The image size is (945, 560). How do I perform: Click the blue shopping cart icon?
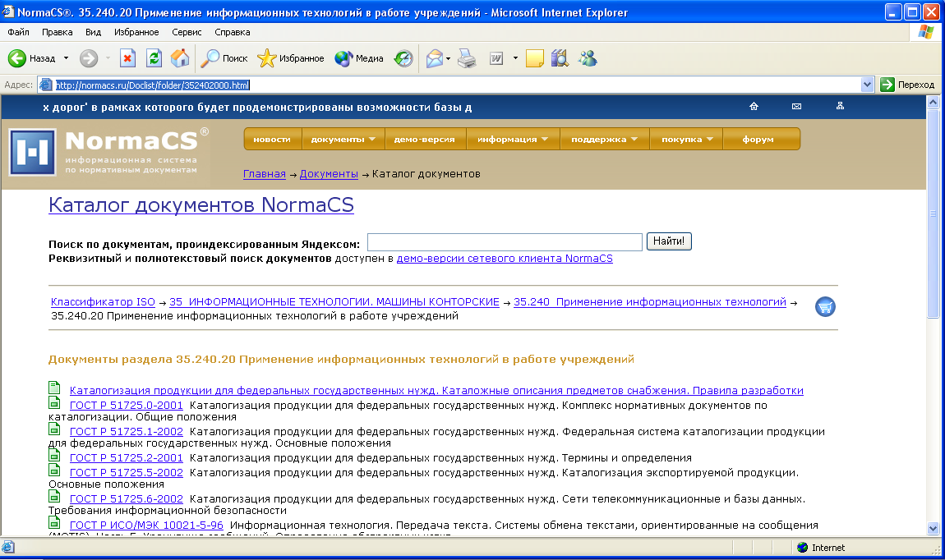coord(825,307)
